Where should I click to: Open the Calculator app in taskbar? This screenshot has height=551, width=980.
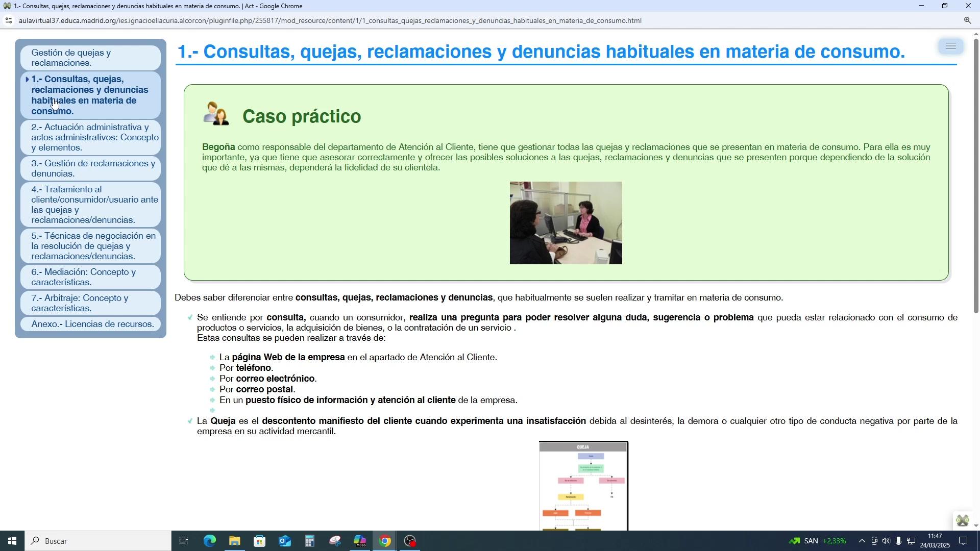(x=309, y=541)
